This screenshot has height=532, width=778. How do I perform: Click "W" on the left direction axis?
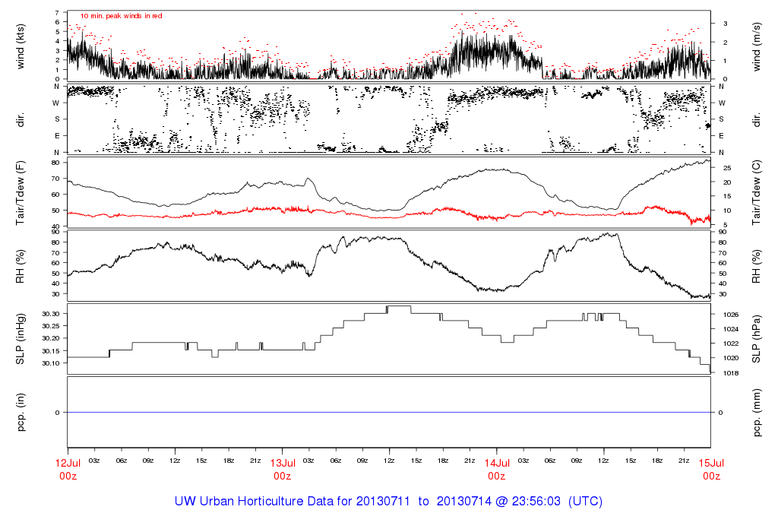(56, 103)
